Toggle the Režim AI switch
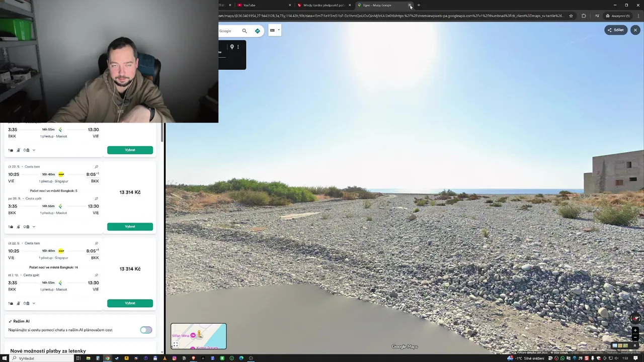Image resolution: width=644 pixels, height=362 pixels. 146,330
